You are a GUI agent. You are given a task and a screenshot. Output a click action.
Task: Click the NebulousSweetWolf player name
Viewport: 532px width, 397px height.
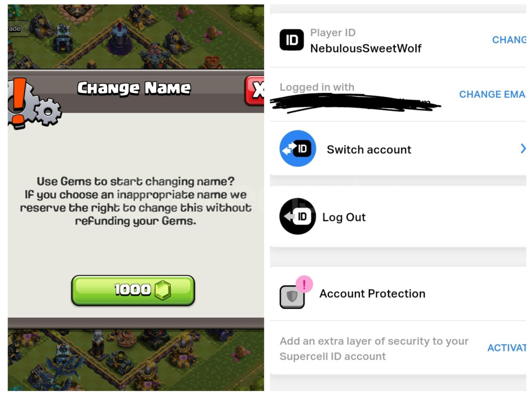366,48
